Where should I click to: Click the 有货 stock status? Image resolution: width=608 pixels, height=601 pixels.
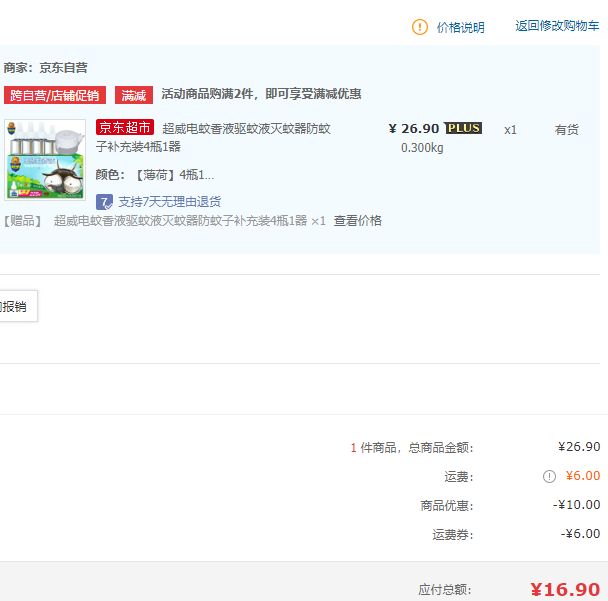pyautogui.click(x=567, y=130)
